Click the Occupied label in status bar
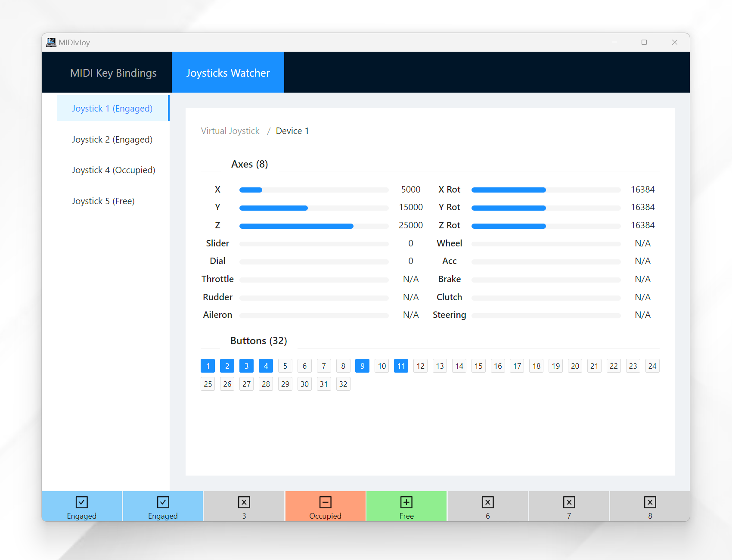This screenshot has width=732, height=560. 326,516
